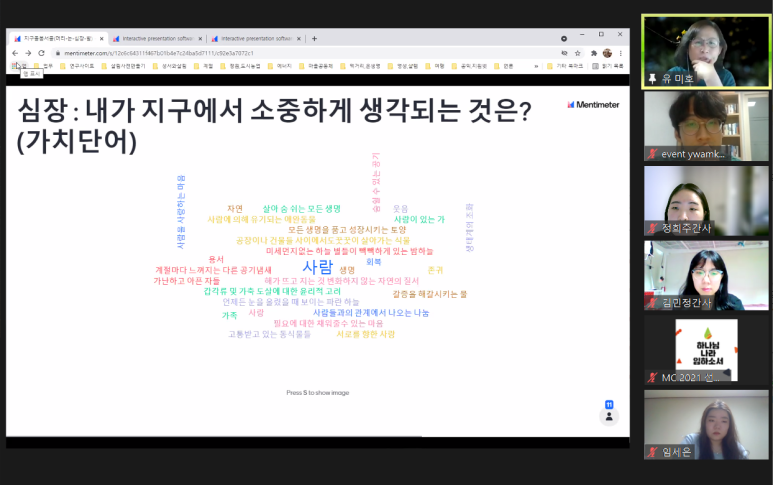The image size is (773, 485).
Task: Switch to second Interactive presentation software tab
Action: [x=157, y=38]
